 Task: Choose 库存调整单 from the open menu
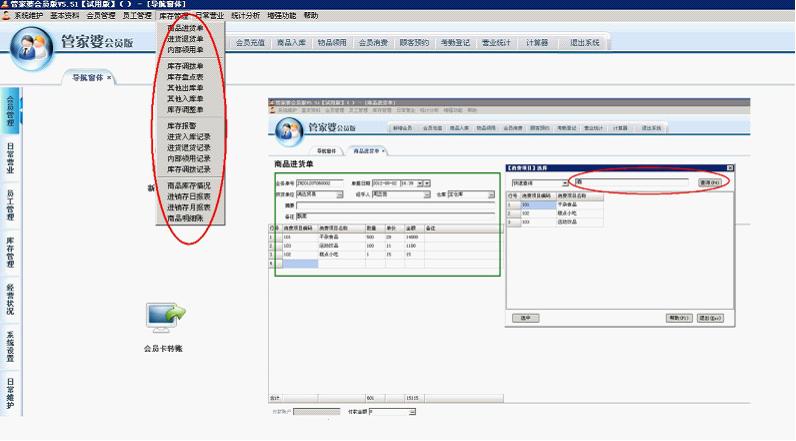[x=185, y=110]
